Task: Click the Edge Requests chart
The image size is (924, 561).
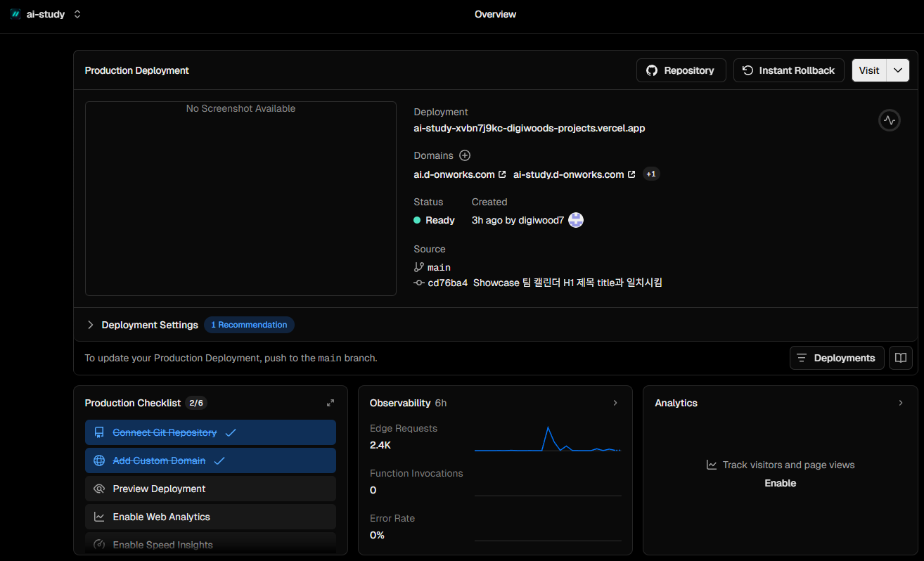Action: tap(548, 439)
